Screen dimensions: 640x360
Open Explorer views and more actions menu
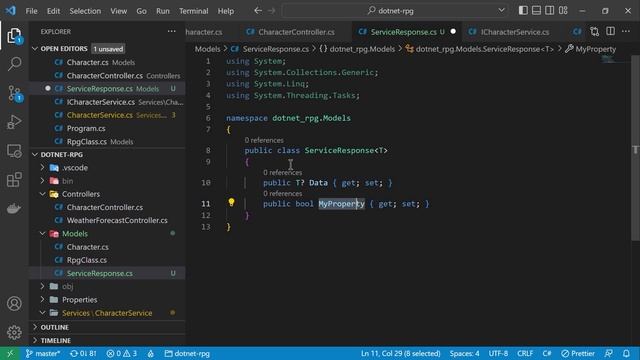tap(171, 31)
